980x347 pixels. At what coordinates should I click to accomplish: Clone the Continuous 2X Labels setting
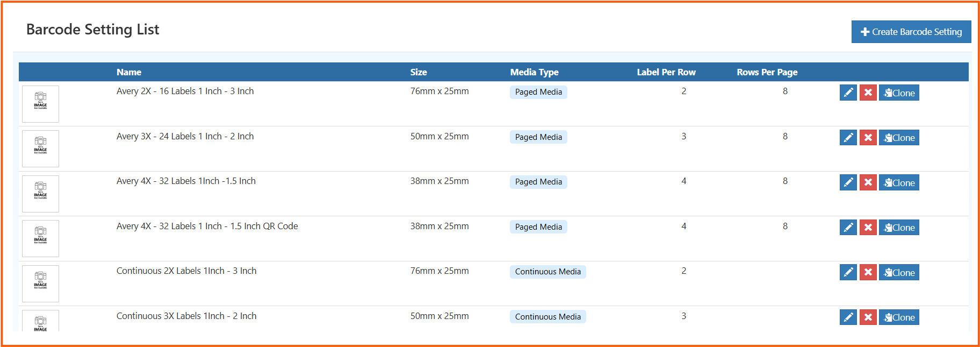point(899,273)
